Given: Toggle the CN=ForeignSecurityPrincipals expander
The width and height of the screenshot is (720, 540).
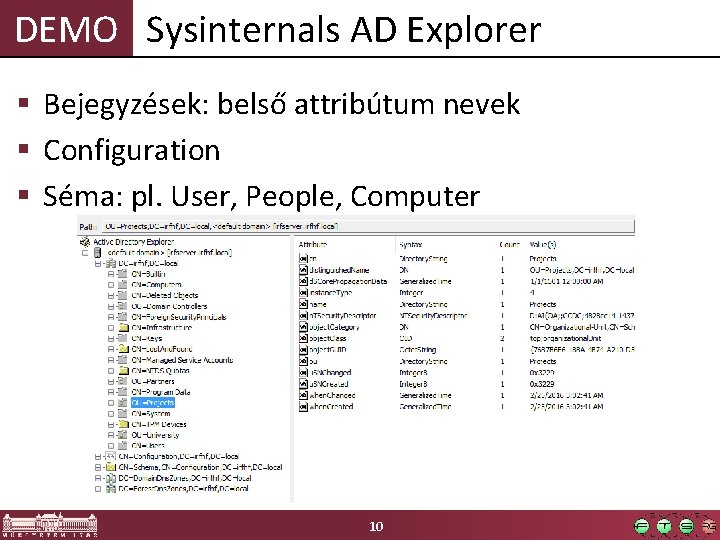Looking at the screenshot, I should 111,317.
